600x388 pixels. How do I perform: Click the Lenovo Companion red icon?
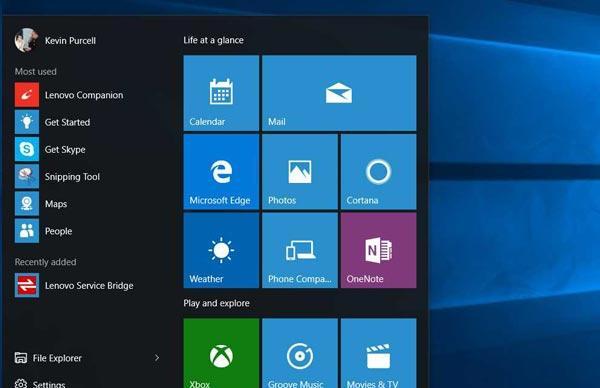[x=27, y=95]
